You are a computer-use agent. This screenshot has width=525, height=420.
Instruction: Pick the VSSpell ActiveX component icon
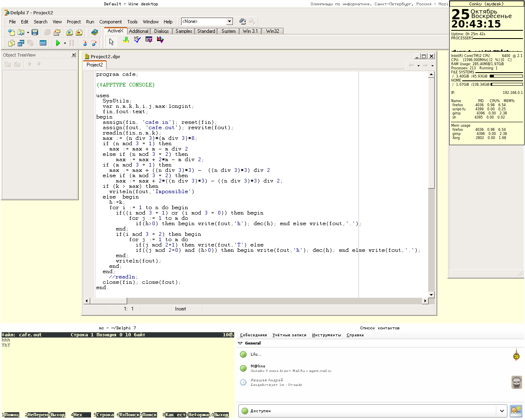tap(137, 40)
